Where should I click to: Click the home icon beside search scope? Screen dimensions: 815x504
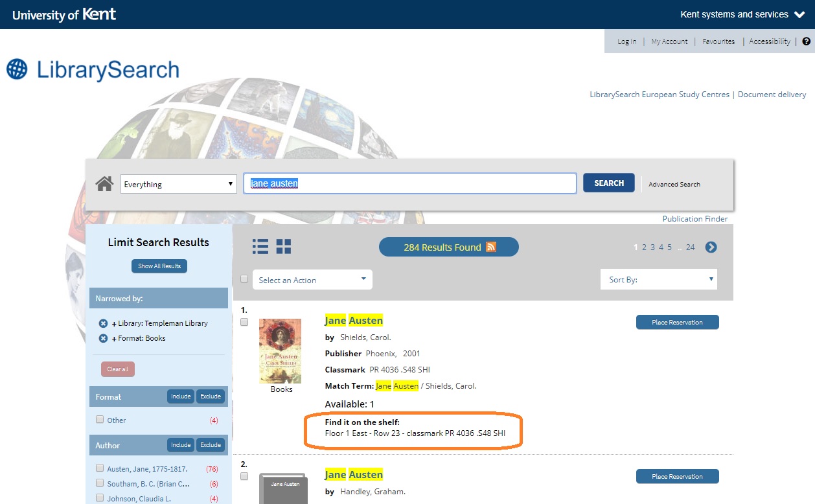point(104,184)
